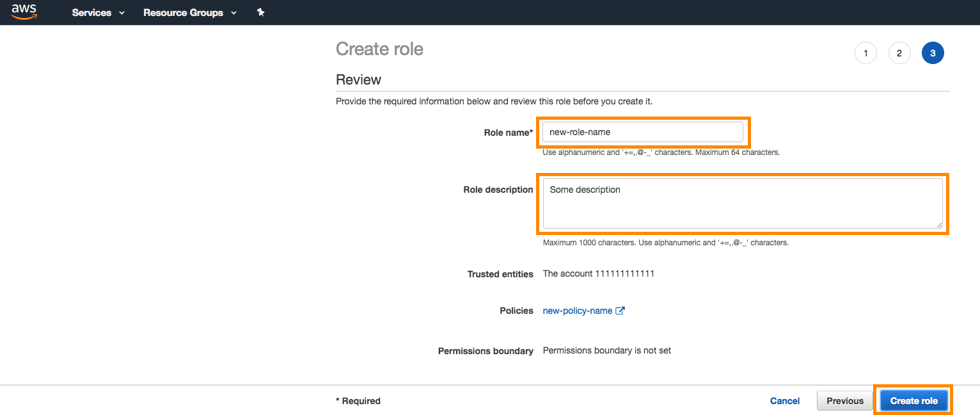
Task: Click the Create role button
Action: (913, 401)
